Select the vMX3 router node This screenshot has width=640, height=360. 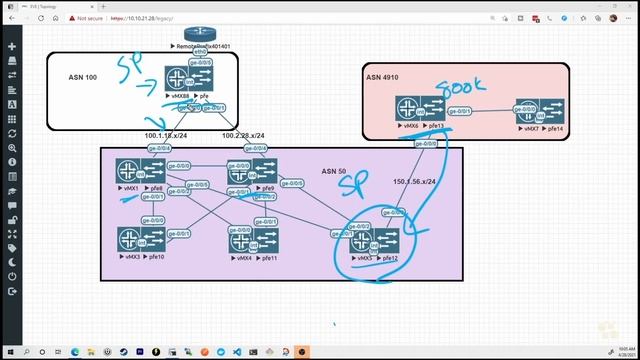pyautogui.click(x=129, y=240)
